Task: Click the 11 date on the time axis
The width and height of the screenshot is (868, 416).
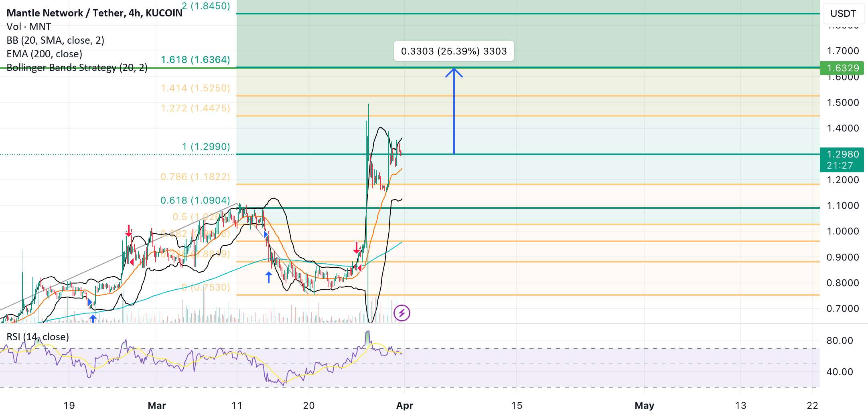Action: point(237,406)
